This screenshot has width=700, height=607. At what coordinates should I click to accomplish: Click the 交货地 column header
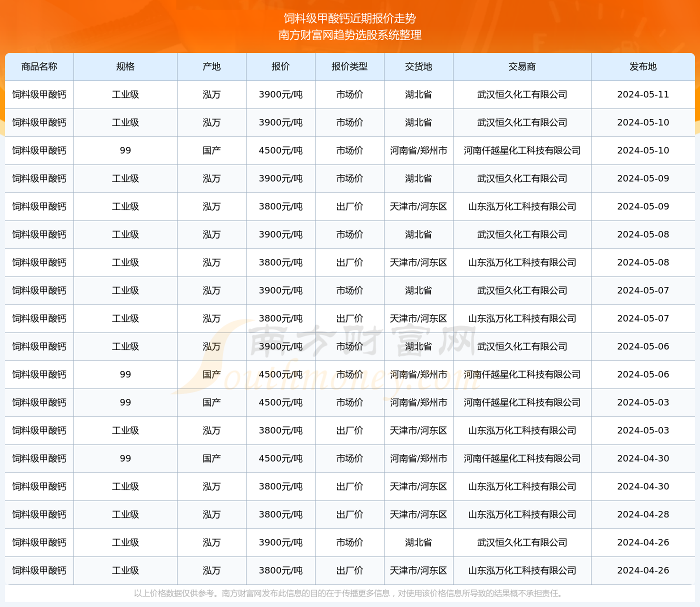418,66
